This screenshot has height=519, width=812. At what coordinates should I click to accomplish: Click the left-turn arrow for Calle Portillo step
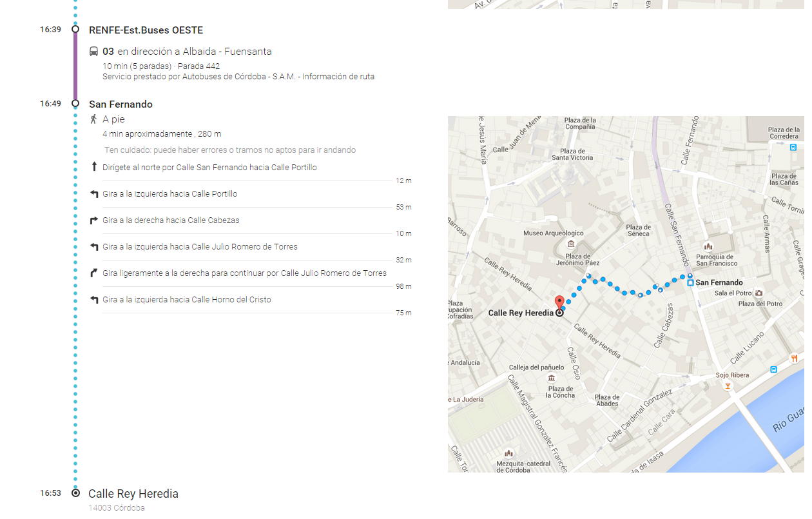(94, 194)
